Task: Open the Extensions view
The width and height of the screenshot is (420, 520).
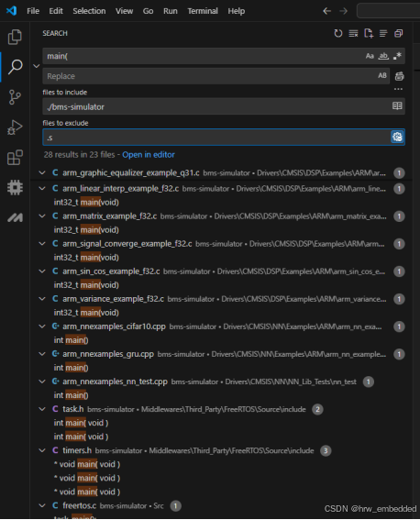Action: coord(15,158)
